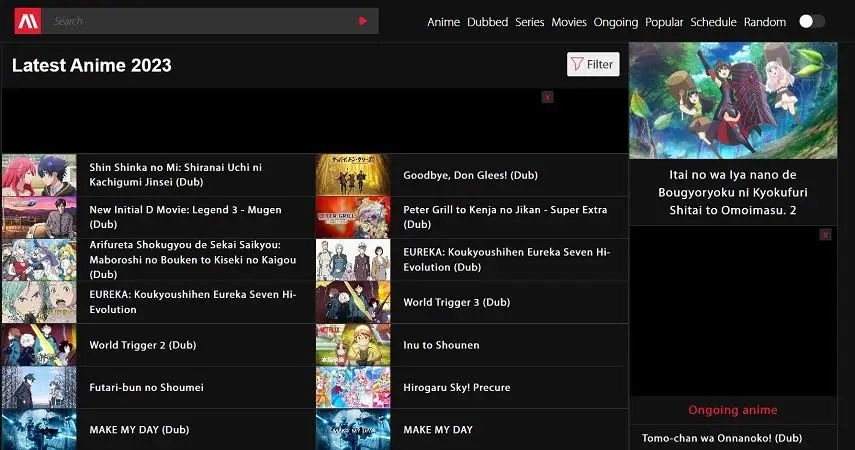Open Hirogaru Sky! Precure title

coord(457,387)
